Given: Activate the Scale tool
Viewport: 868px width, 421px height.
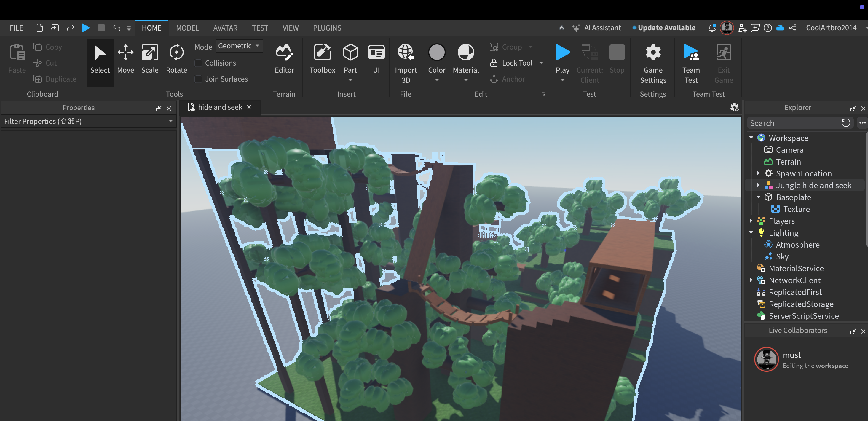Looking at the screenshot, I should click(150, 59).
